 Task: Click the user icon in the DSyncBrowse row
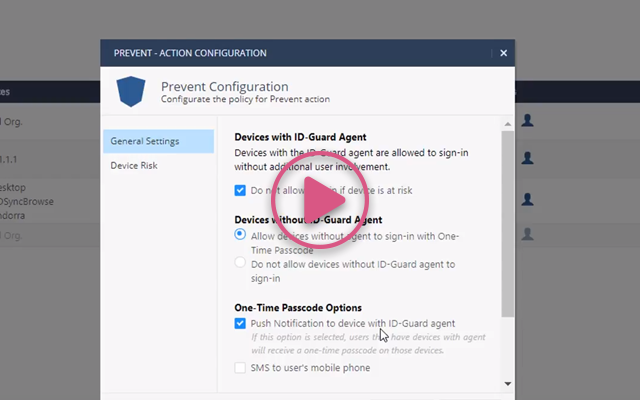(527, 199)
